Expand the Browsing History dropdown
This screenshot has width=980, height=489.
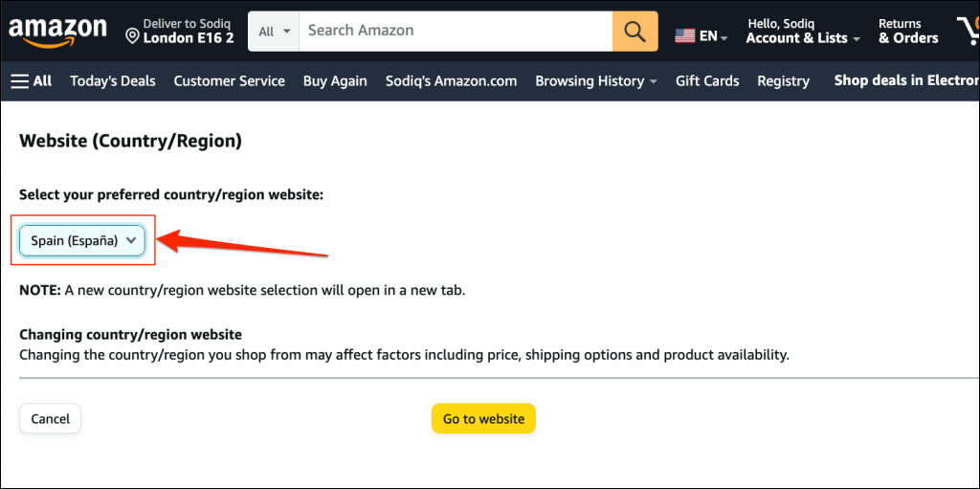coord(595,81)
